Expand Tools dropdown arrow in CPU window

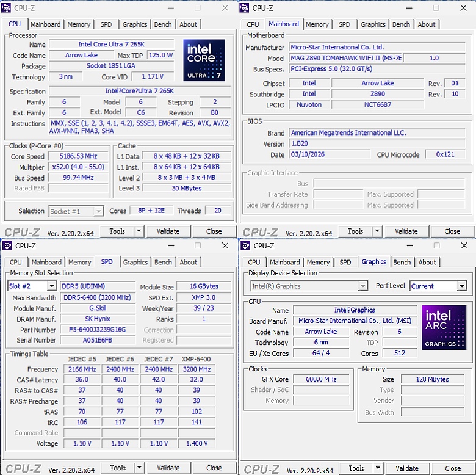139,231
